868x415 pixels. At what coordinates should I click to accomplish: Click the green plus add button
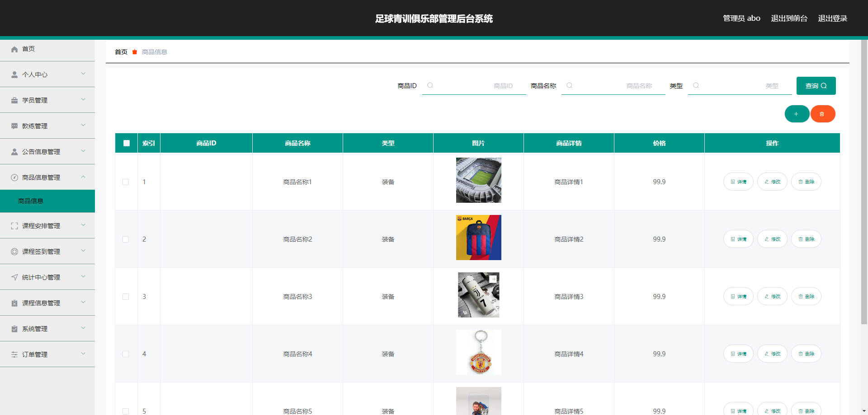tap(797, 114)
